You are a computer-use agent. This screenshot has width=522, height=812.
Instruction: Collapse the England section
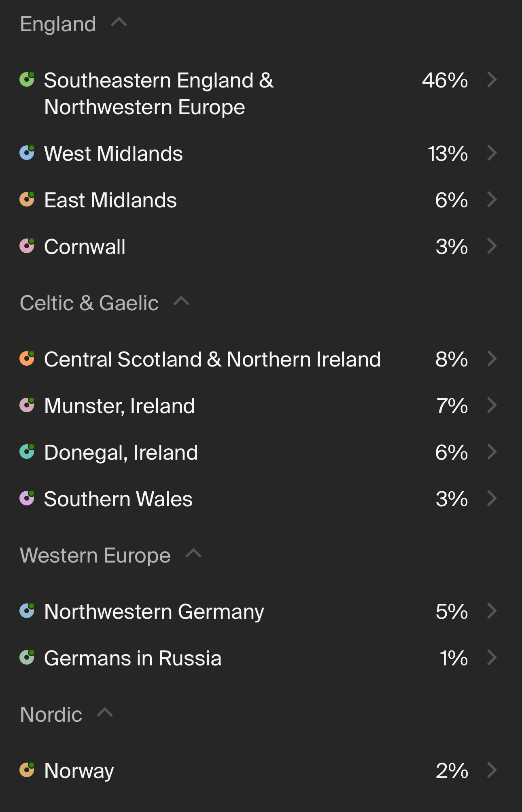point(119,22)
